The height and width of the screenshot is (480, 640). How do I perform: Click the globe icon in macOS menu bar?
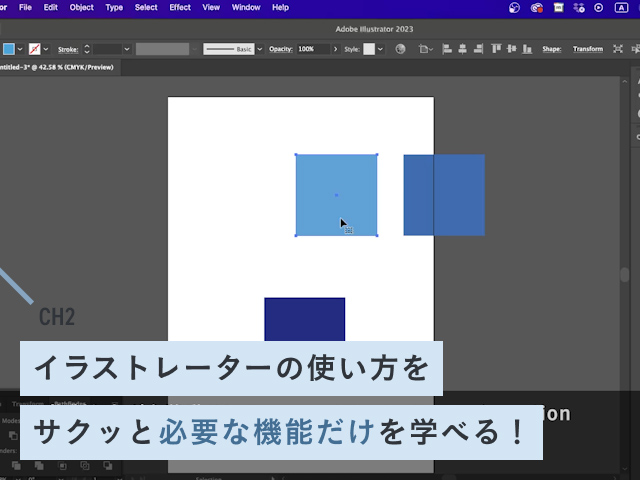tap(514, 8)
